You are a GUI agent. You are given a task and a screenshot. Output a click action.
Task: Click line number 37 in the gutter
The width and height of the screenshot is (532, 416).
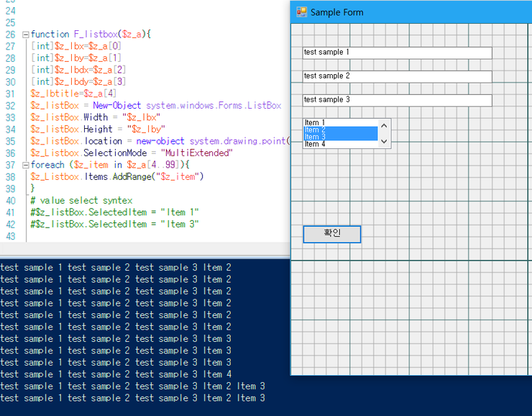pos(10,165)
